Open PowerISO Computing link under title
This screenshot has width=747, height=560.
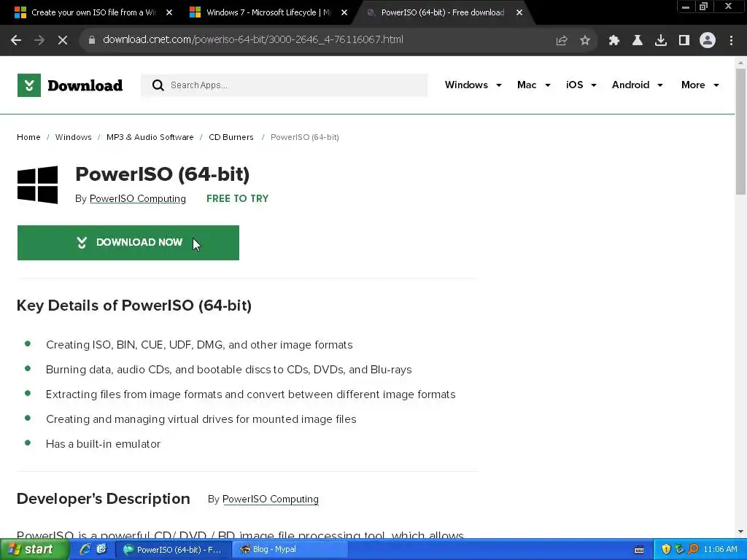(138, 198)
